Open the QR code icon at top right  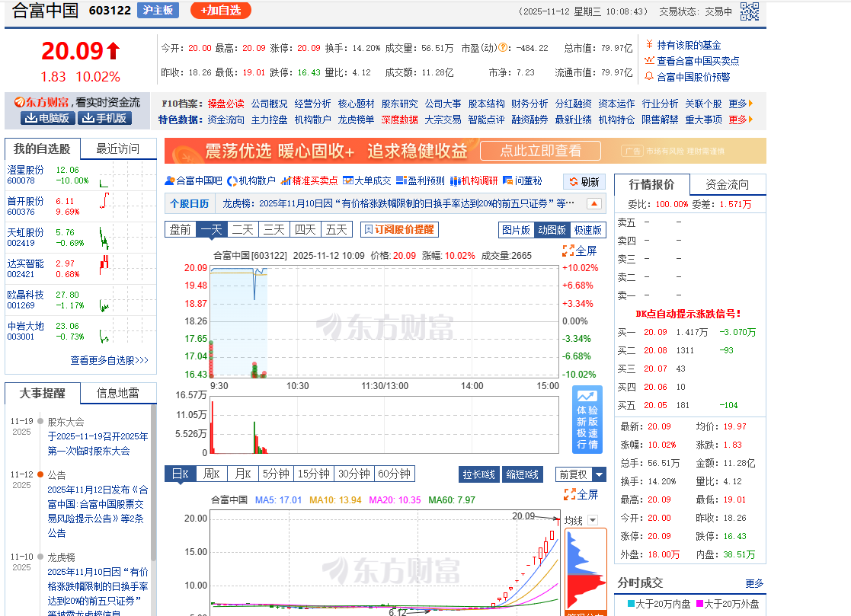pyautogui.click(x=750, y=11)
